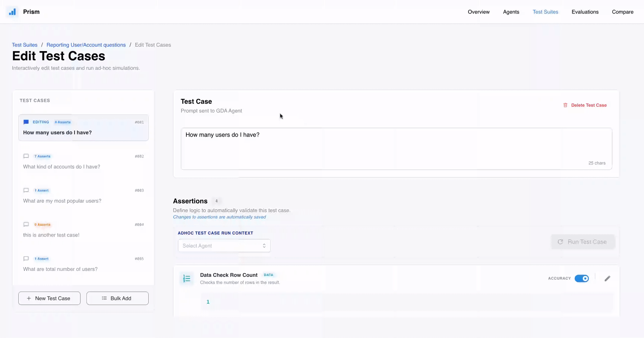Select 'this is another test case!' item
The width and height of the screenshot is (644, 338).
(x=83, y=230)
